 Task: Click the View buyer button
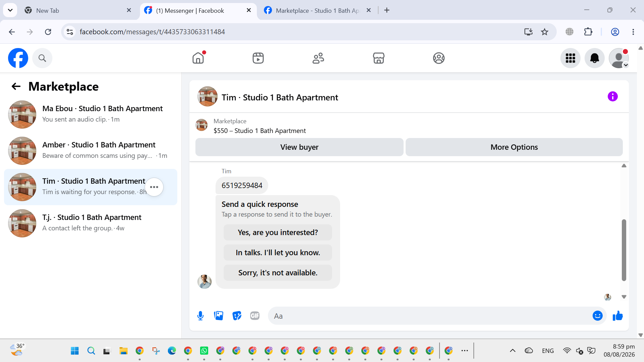(x=300, y=147)
